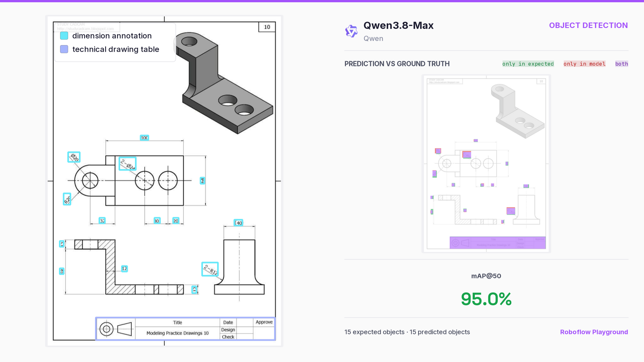
Task: Click the "Ø20" diameter annotation box
Action: 74,157
